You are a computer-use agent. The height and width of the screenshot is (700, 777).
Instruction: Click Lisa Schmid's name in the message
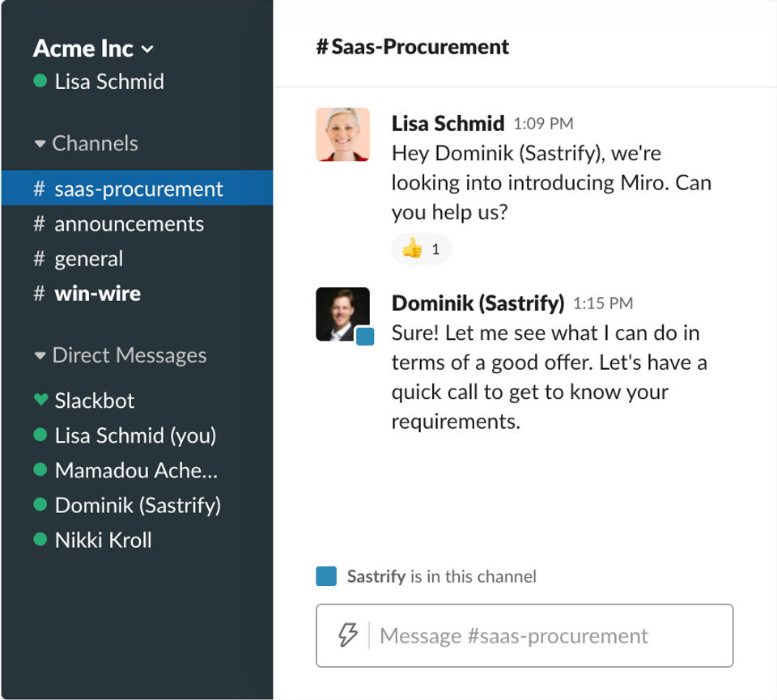coord(448,123)
